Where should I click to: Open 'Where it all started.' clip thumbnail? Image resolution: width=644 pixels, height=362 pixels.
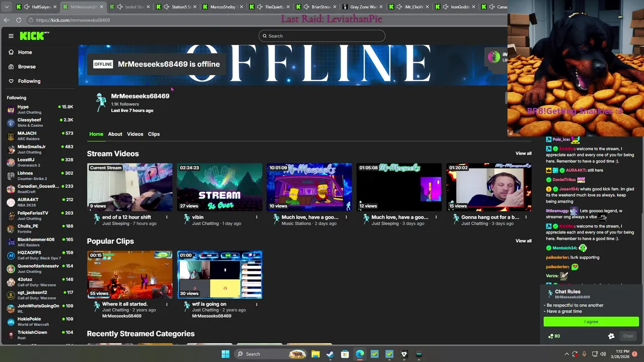click(x=130, y=275)
